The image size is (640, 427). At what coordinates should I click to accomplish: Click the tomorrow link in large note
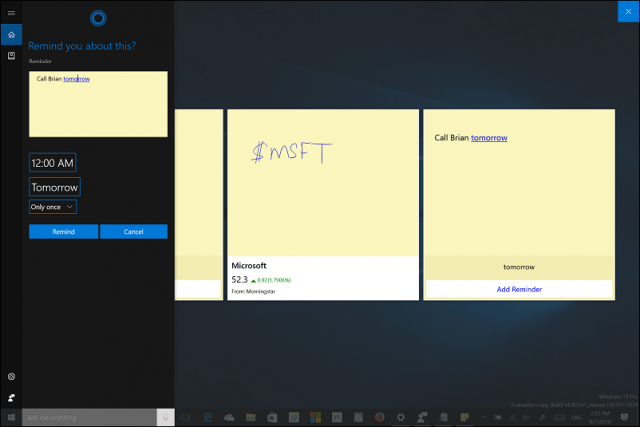pyautogui.click(x=489, y=138)
